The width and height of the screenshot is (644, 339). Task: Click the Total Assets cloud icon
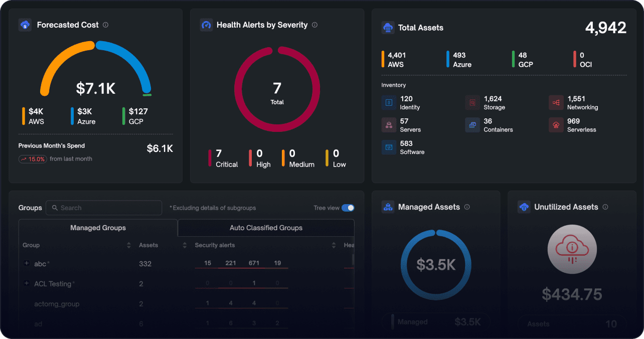pyautogui.click(x=388, y=28)
